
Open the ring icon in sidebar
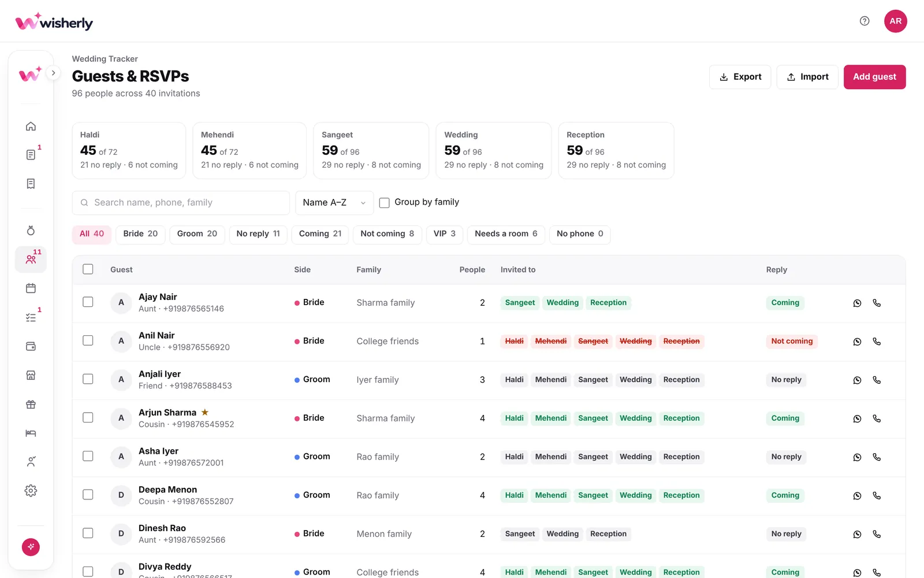31,231
